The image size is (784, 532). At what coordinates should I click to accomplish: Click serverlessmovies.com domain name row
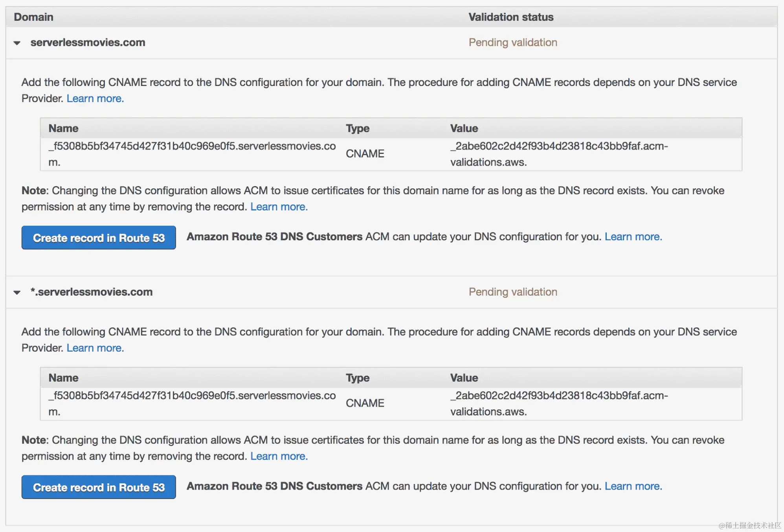click(x=88, y=42)
